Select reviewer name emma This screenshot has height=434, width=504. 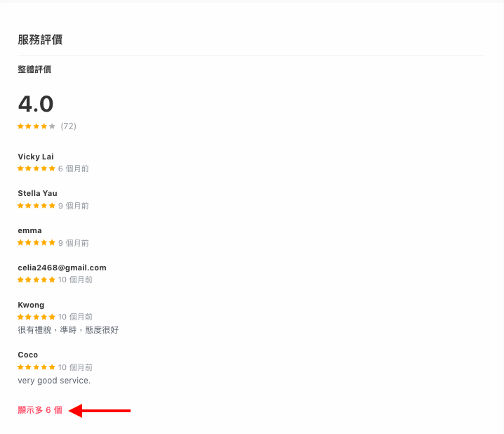coord(29,230)
